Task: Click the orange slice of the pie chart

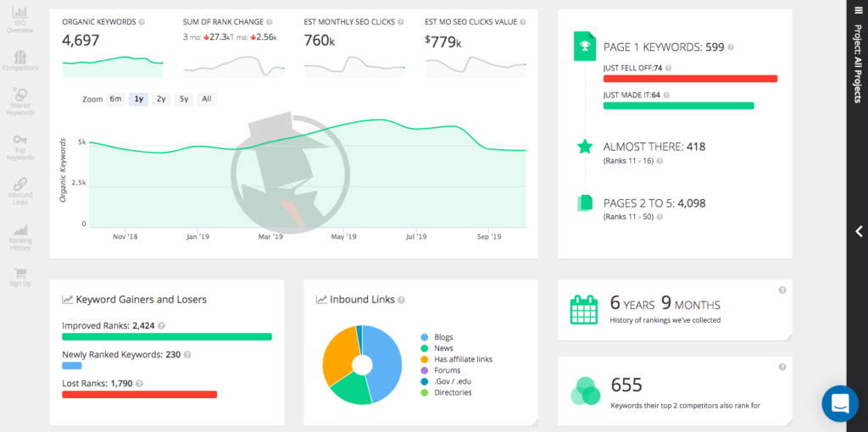Action: click(x=339, y=354)
